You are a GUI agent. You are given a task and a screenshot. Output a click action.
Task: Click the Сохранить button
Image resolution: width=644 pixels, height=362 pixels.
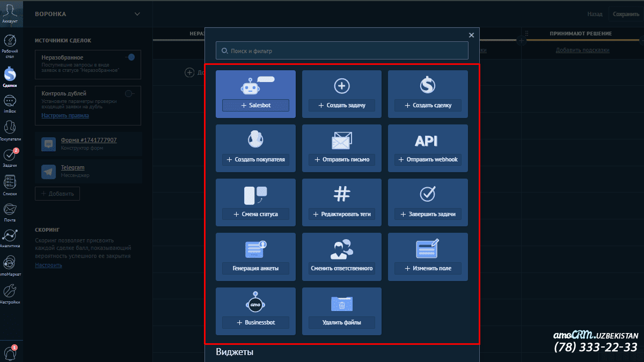[x=626, y=14]
